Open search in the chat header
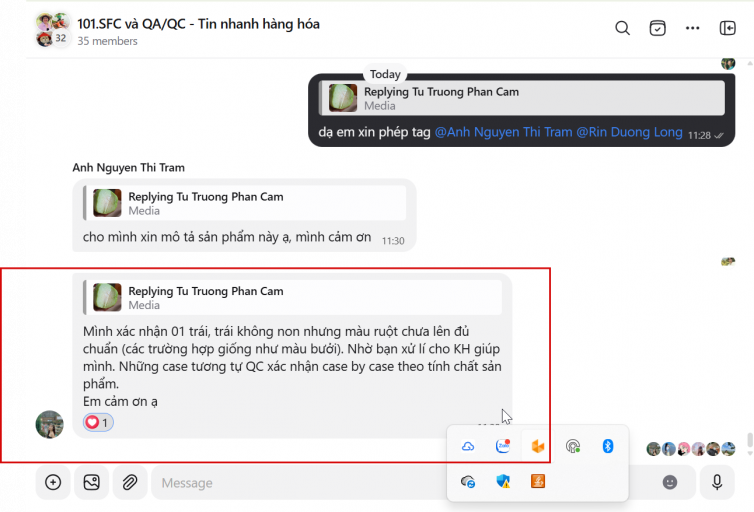Image resolution: width=754 pixels, height=512 pixels. (622, 28)
